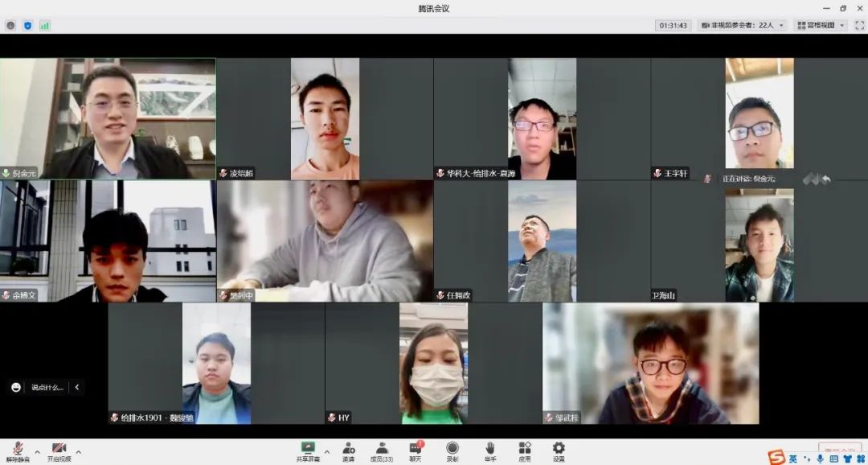Turn on the camera (开启视频)
The image size is (868, 465).
point(59,451)
